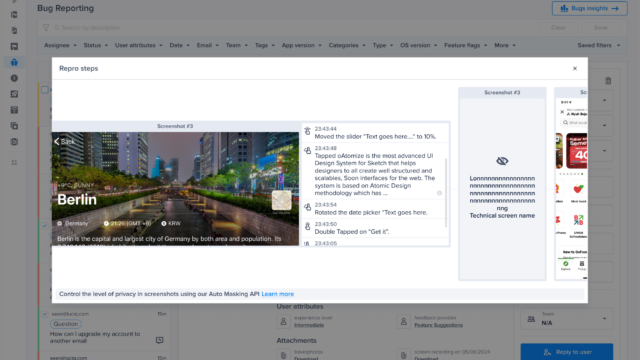The width and height of the screenshot is (640, 360).
Task: Open the Saved filters dropdown
Action: pyautogui.click(x=598, y=45)
